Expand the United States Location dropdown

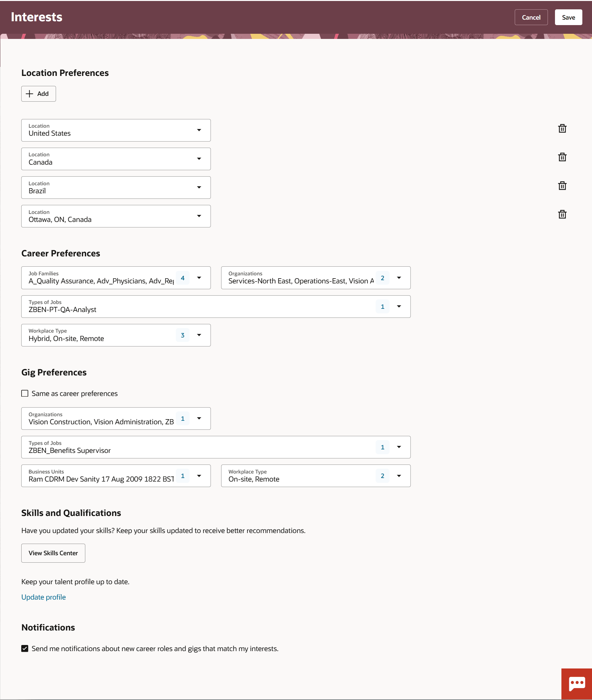coord(199,130)
